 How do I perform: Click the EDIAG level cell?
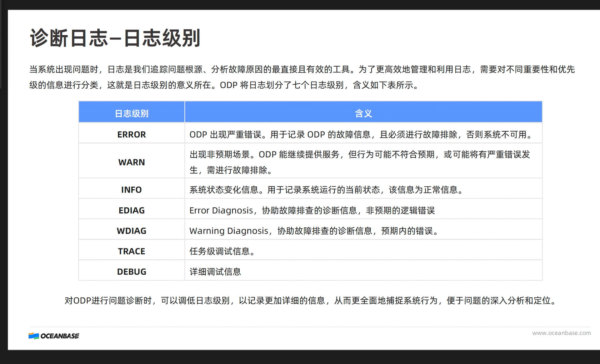tap(132, 210)
